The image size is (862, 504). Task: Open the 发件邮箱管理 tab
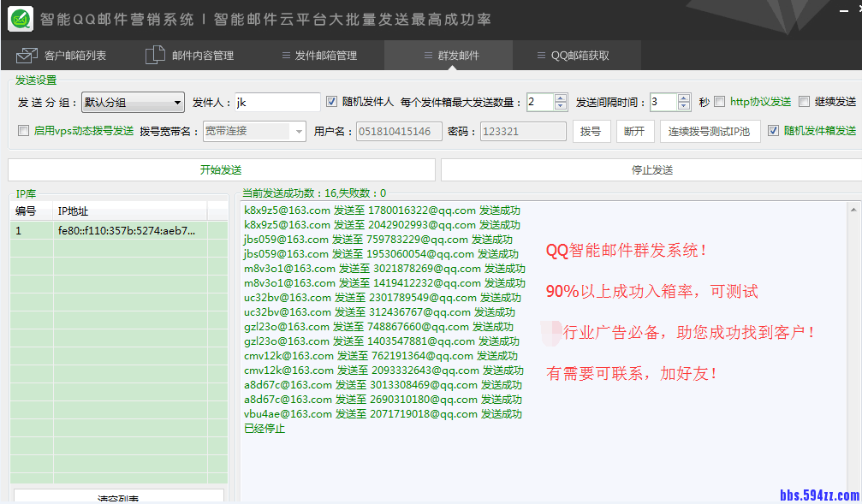320,56
